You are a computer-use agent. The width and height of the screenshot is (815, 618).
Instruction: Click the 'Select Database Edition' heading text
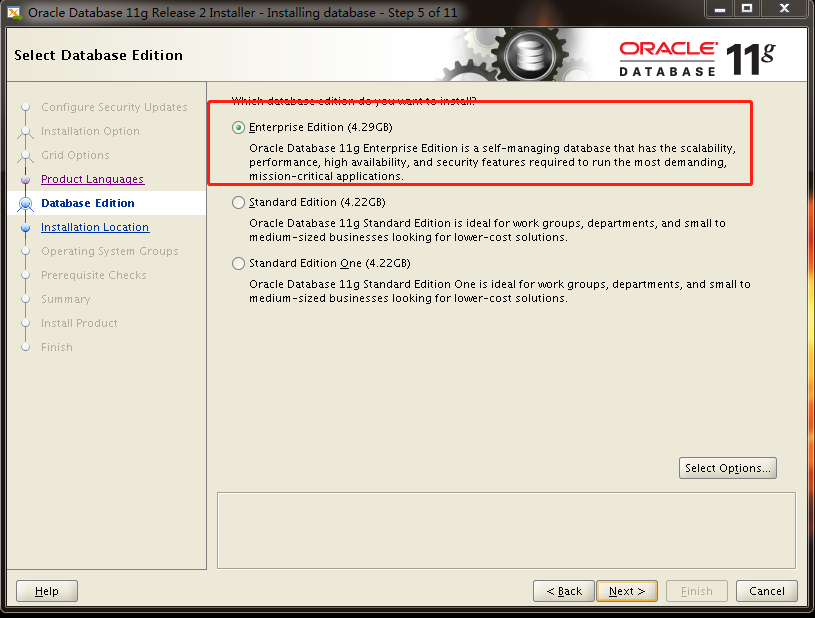click(x=98, y=55)
